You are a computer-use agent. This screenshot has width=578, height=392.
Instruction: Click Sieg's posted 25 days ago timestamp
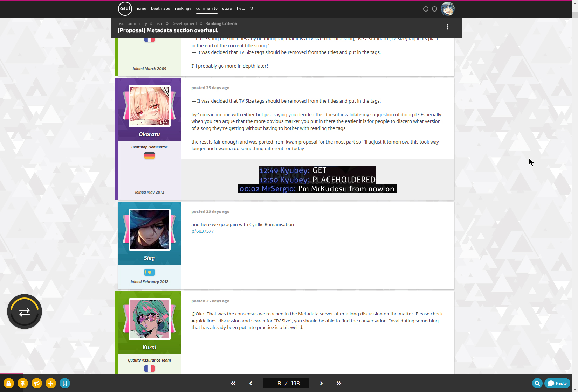(210, 211)
